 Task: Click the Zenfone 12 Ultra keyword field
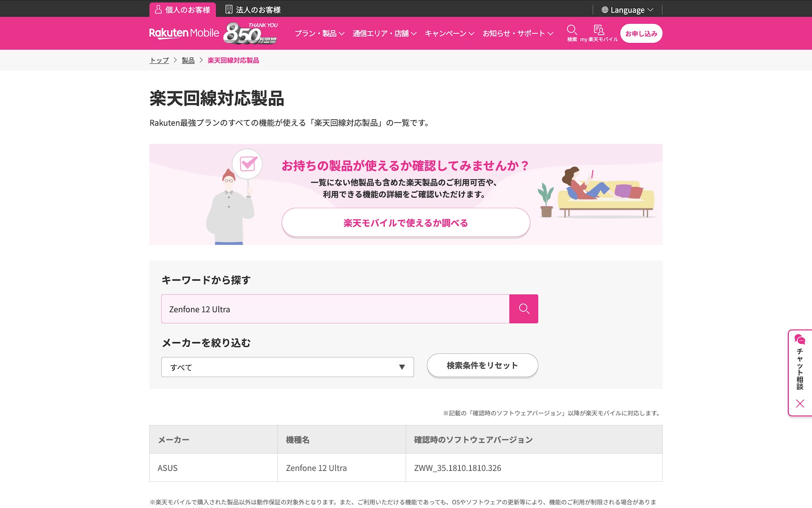[x=335, y=309]
